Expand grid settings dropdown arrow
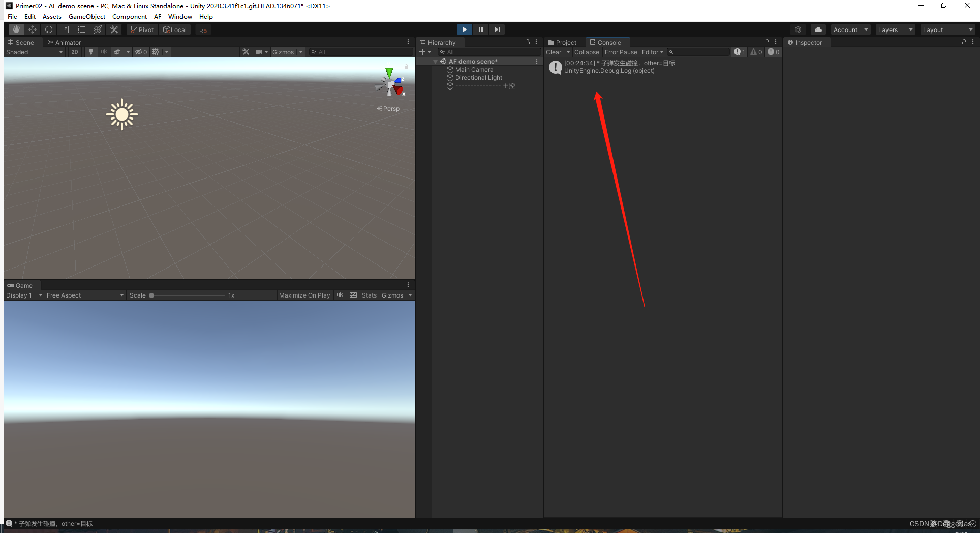Viewport: 980px width, 533px height. click(167, 52)
